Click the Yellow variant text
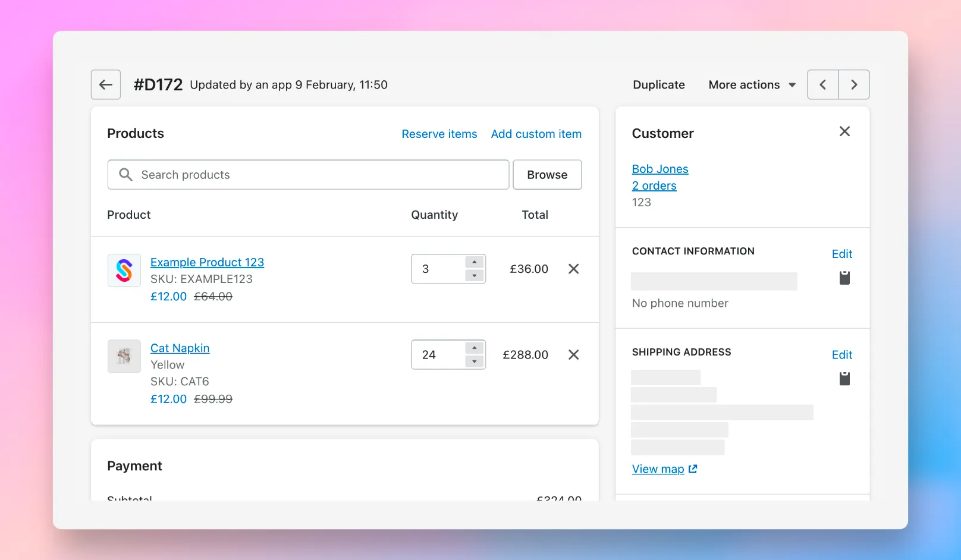 coord(167,364)
